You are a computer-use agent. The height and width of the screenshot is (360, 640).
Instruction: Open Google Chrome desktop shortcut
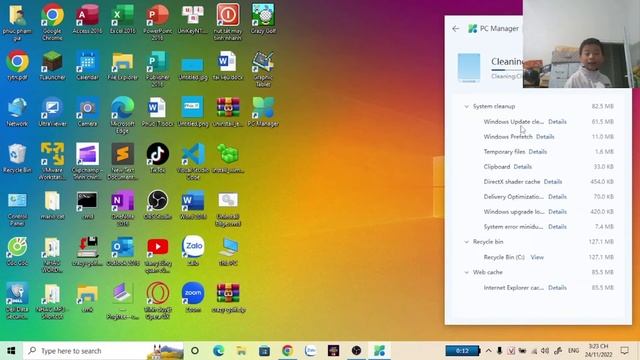(52, 22)
